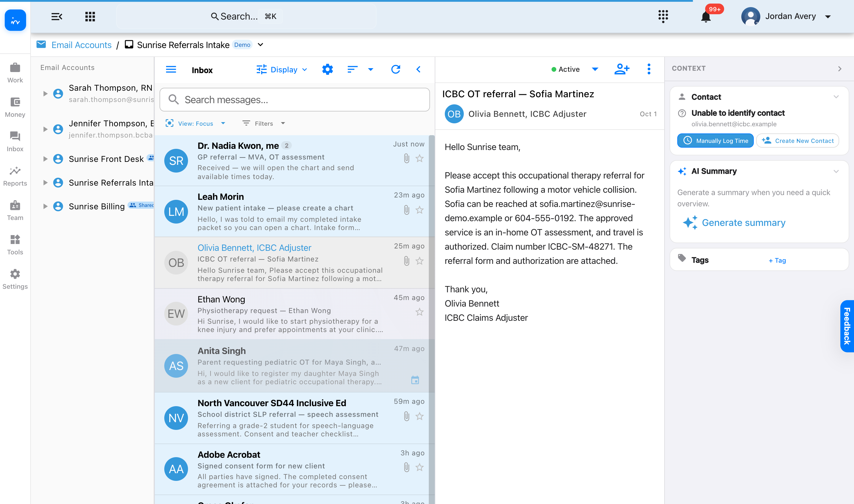The image size is (854, 504).
Task: Open the Active status dropdown
Action: 575,69
